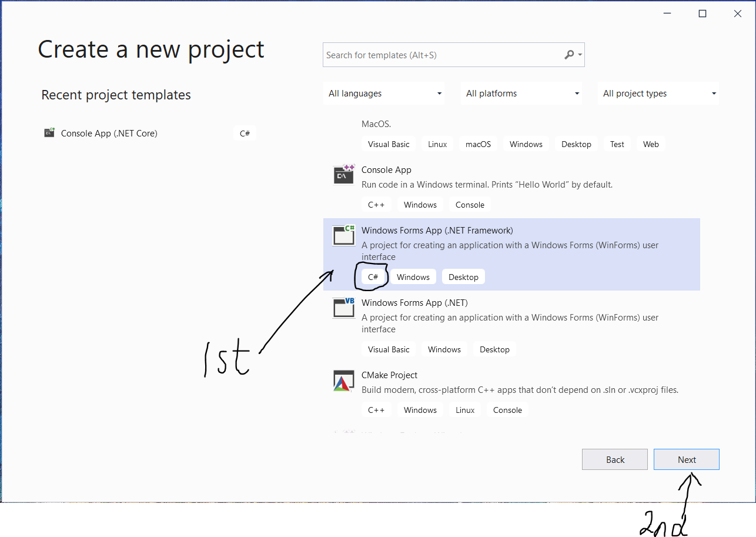
Task: Click Desktop tag under Windows Forms (.NET Framework)
Action: tap(463, 277)
